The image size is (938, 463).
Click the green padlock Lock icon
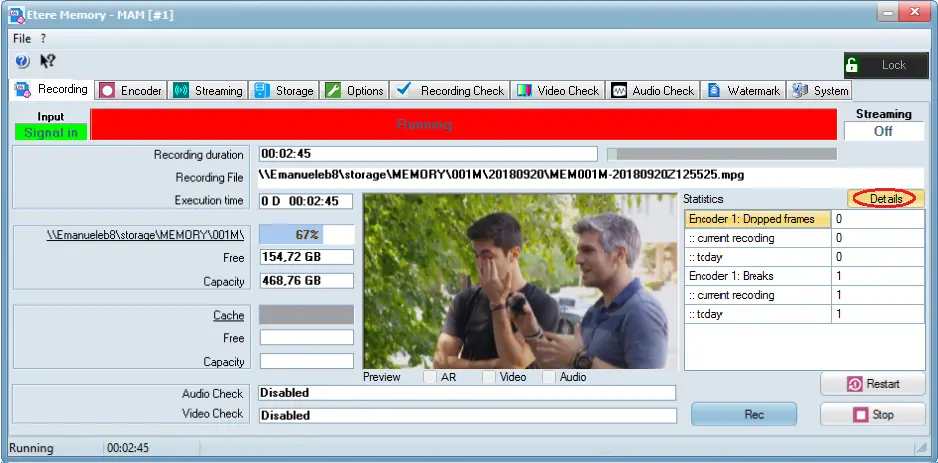click(x=852, y=65)
